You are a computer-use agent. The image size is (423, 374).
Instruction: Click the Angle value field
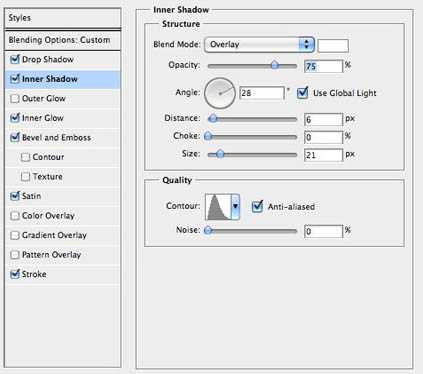point(262,93)
